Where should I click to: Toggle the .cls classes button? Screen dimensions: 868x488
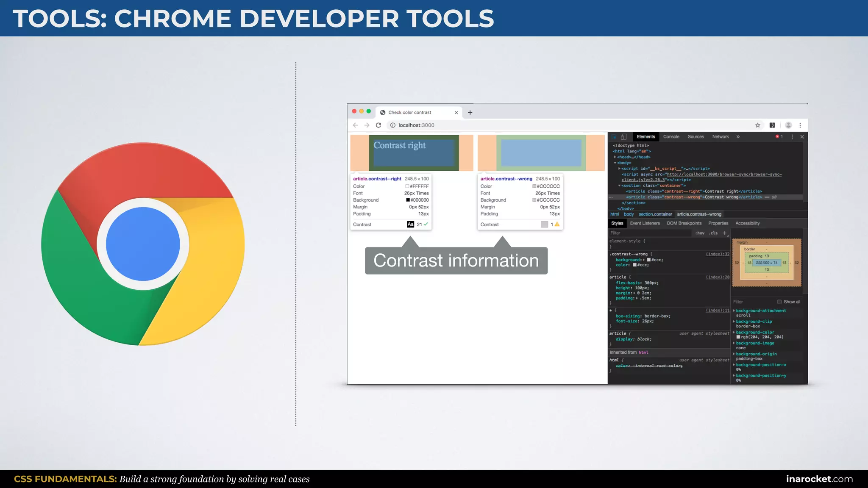click(713, 233)
